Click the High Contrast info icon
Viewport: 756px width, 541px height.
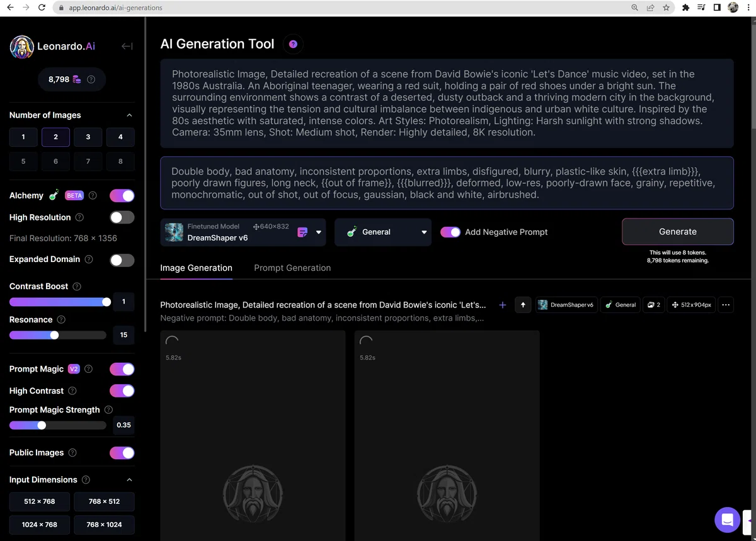tap(72, 391)
